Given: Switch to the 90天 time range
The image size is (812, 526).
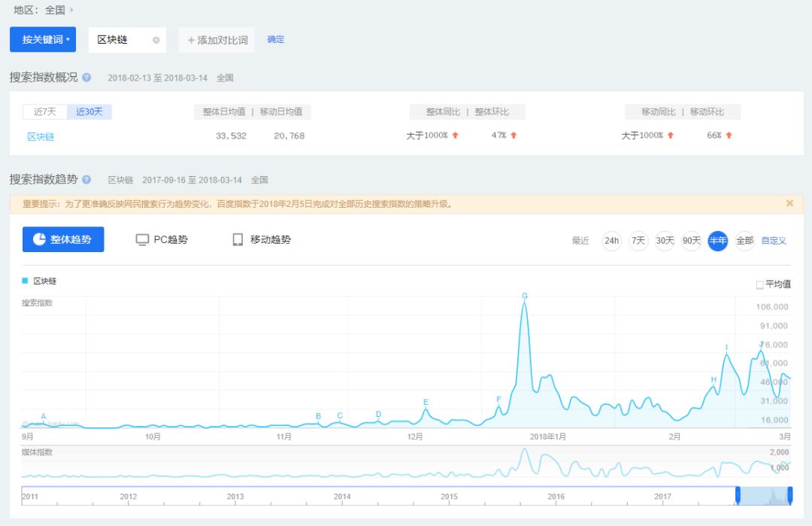Looking at the screenshot, I should point(691,241).
